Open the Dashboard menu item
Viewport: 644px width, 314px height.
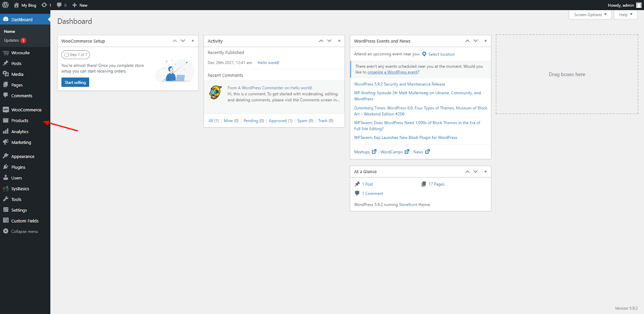pyautogui.click(x=25, y=19)
